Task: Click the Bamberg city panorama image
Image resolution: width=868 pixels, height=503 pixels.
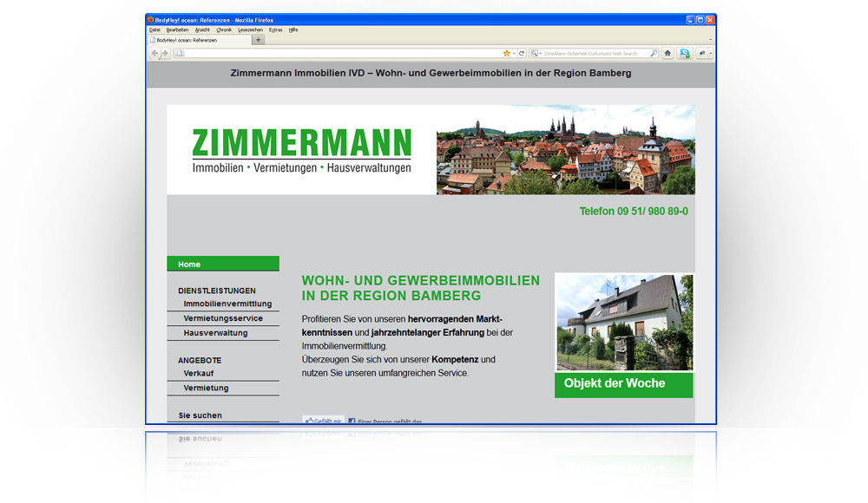Action: [x=566, y=150]
